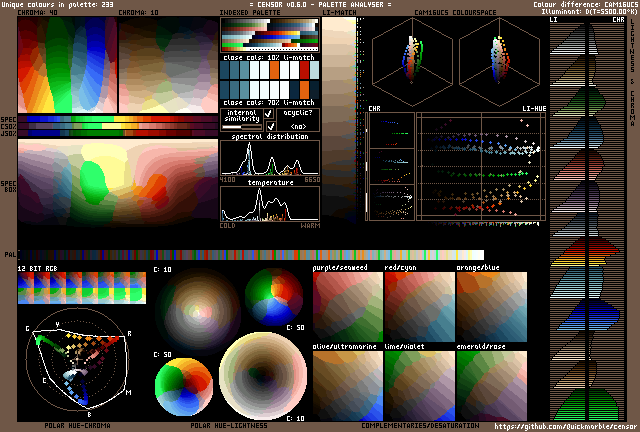
Task: Open the github.com/Quickmarble/censor link
Action: [564, 426]
